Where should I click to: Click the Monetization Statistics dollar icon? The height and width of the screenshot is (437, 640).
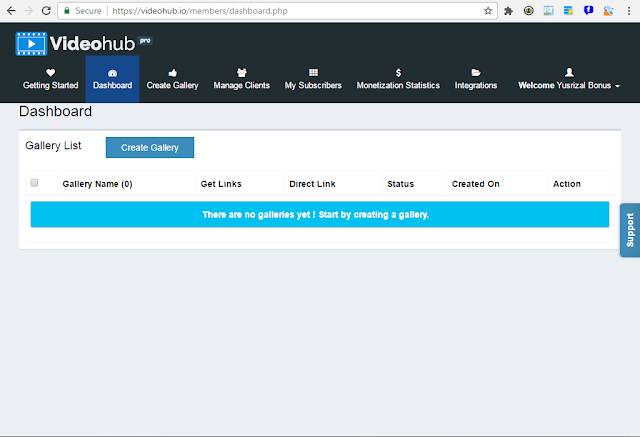pyautogui.click(x=398, y=73)
